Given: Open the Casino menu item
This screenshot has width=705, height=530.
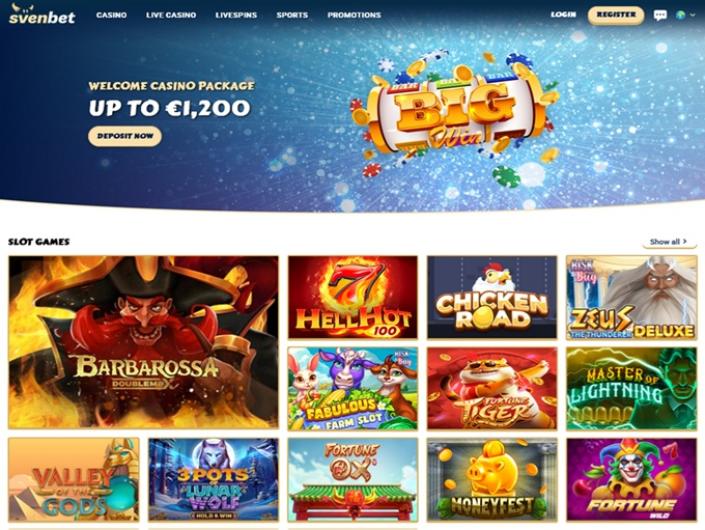Looking at the screenshot, I should point(112,15).
